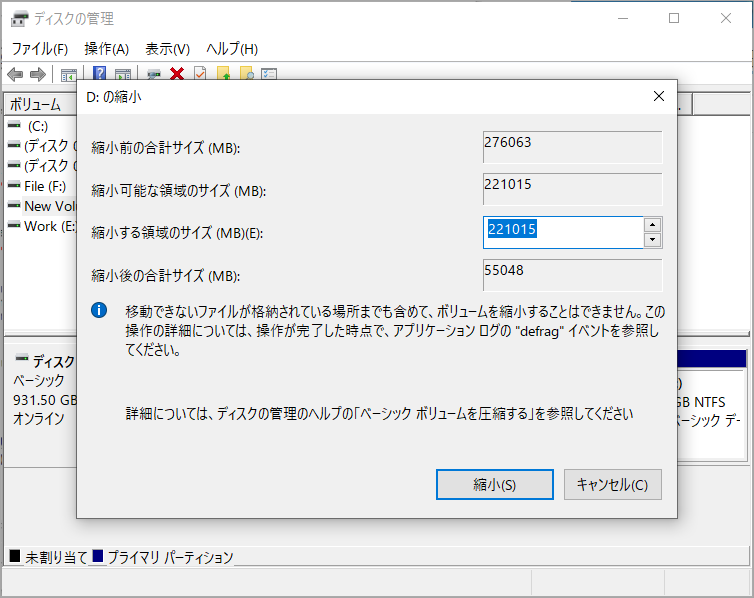754x598 pixels.
Task: Click the properties checkmark page icon
Action: [200, 74]
